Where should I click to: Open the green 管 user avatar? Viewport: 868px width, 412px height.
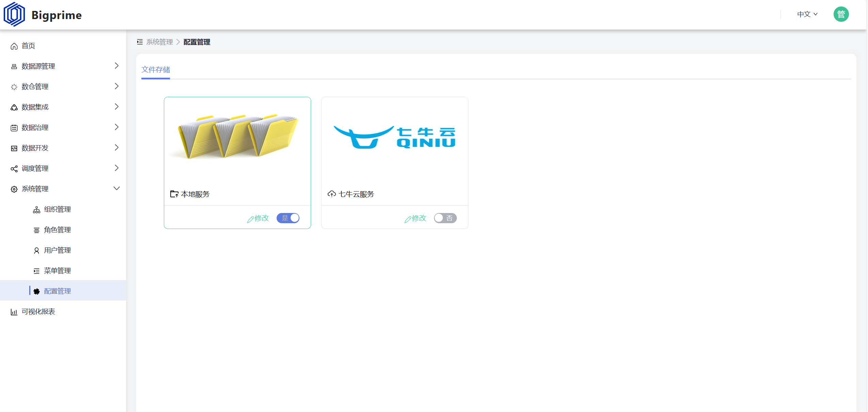click(x=841, y=14)
